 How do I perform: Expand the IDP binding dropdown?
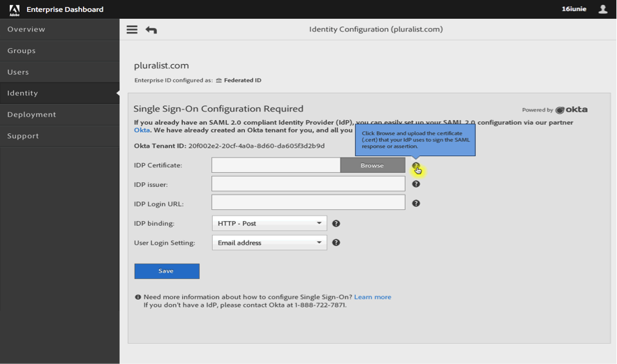tap(269, 224)
